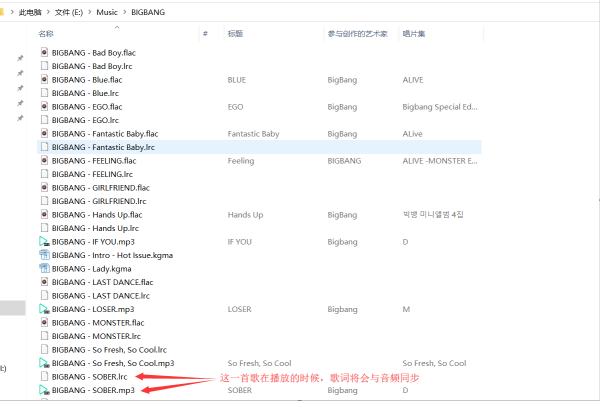This screenshot has height=401, width=600.
Task: Click the LOSER.mp3 media icon
Action: [x=44, y=309]
